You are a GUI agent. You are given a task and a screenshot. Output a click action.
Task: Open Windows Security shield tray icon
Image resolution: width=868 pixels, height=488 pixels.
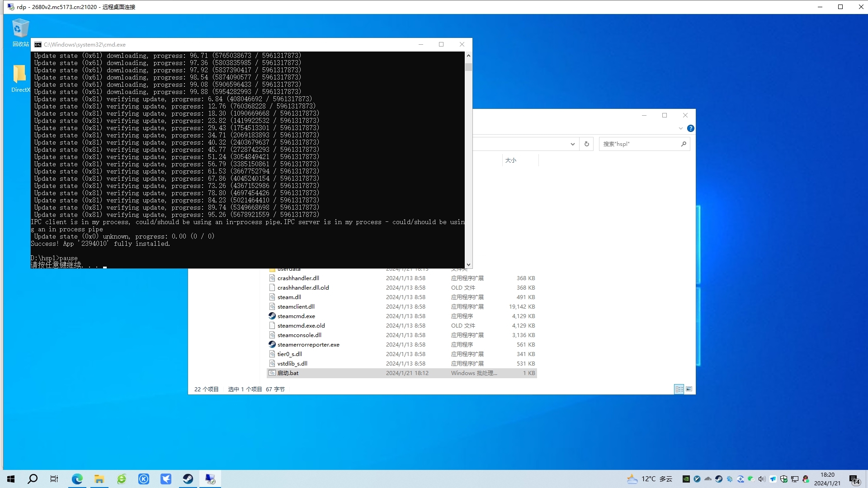[x=783, y=479]
